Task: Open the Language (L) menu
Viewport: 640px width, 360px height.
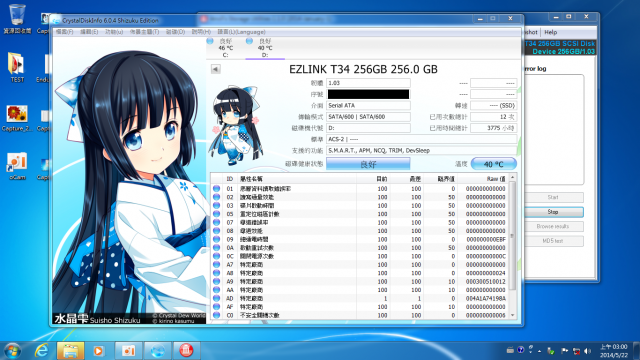Action: (241, 32)
